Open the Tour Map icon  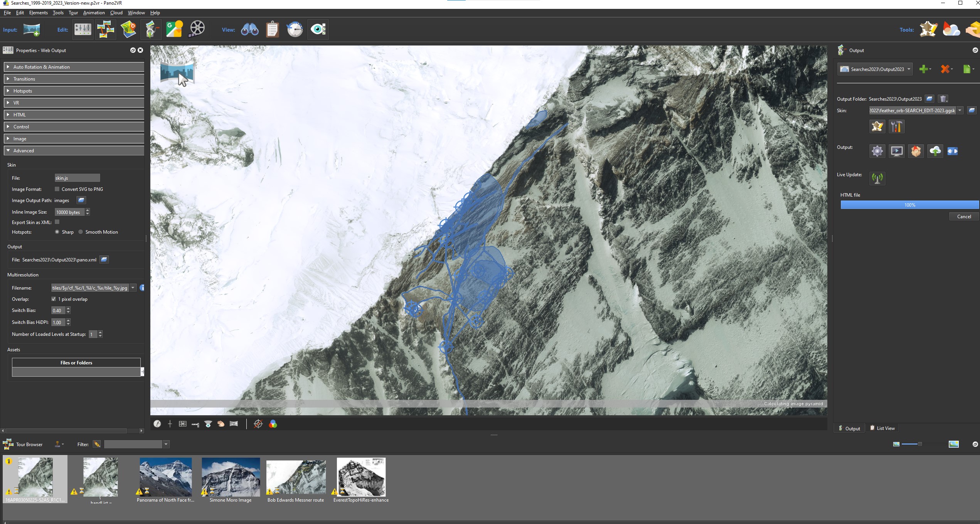click(x=128, y=29)
